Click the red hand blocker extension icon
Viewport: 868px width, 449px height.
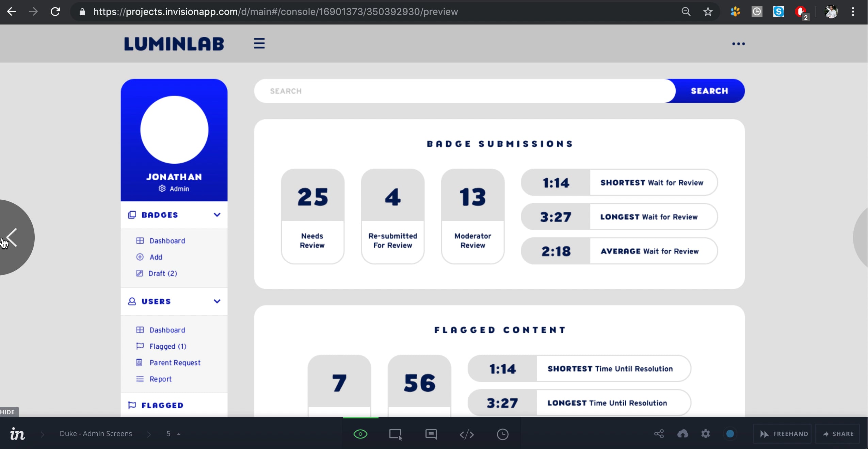(x=801, y=13)
